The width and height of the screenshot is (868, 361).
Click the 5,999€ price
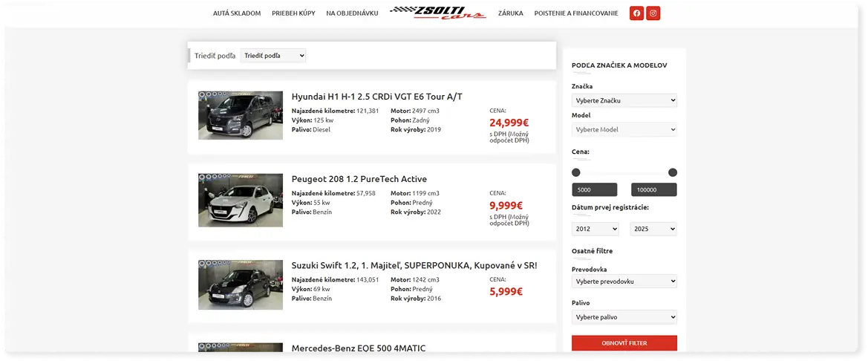[x=506, y=292]
